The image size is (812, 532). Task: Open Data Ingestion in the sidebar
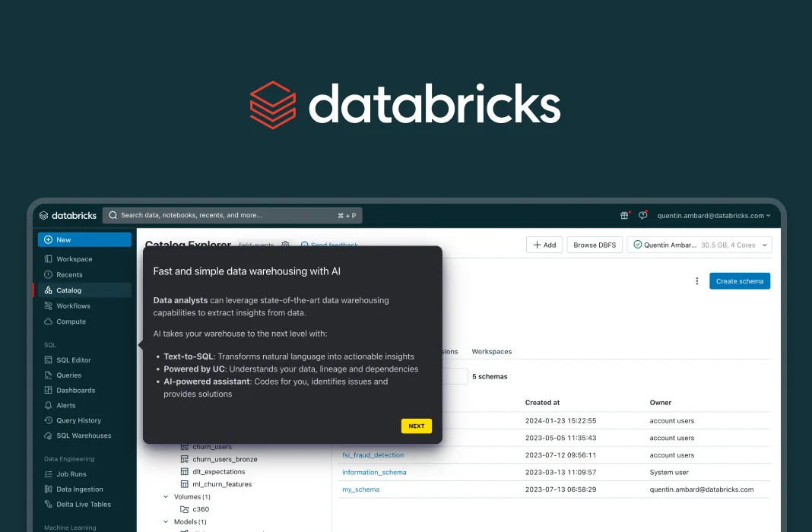tap(80, 489)
